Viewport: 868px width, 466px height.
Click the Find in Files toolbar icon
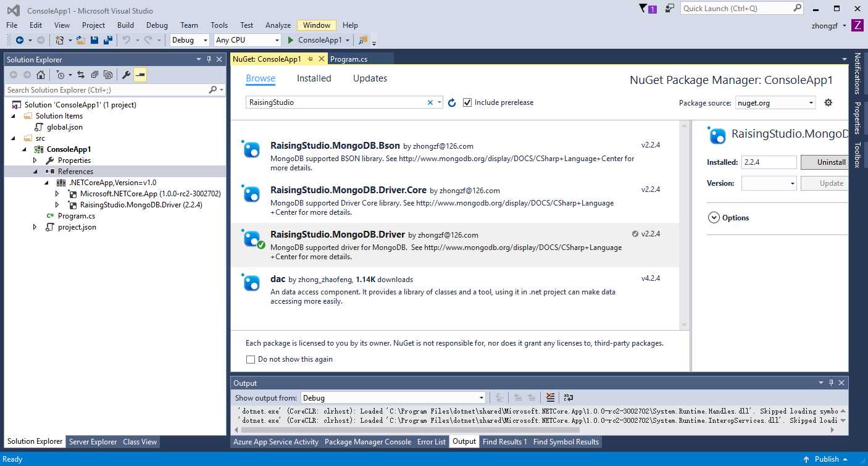[x=363, y=40]
